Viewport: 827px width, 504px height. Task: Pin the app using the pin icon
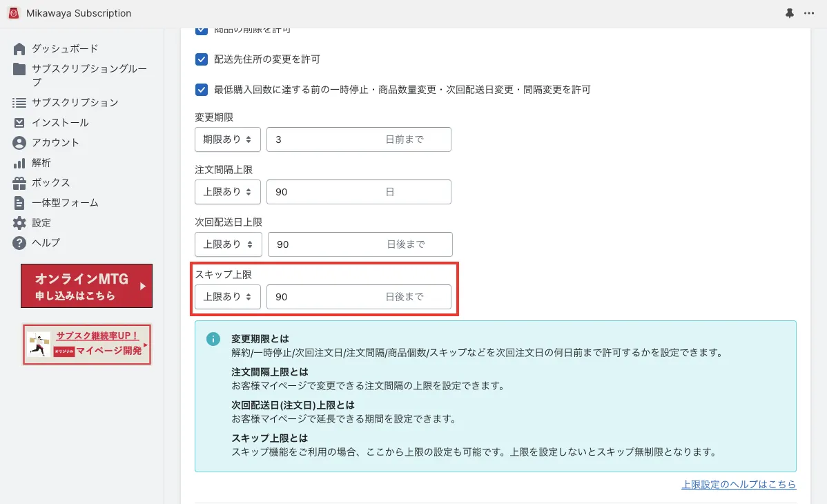(x=790, y=13)
